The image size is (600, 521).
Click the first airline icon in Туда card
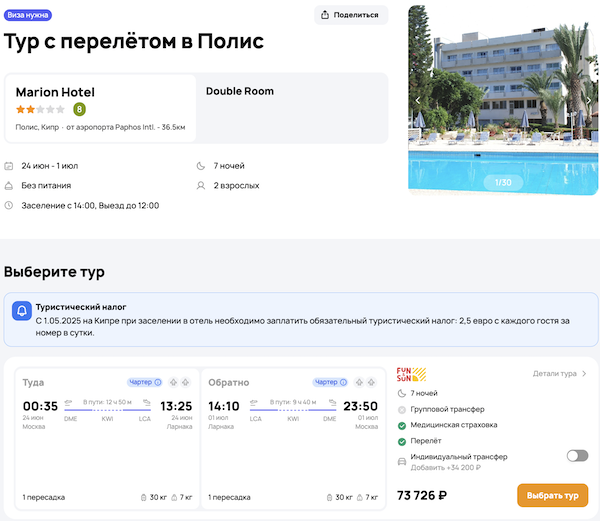(172, 382)
